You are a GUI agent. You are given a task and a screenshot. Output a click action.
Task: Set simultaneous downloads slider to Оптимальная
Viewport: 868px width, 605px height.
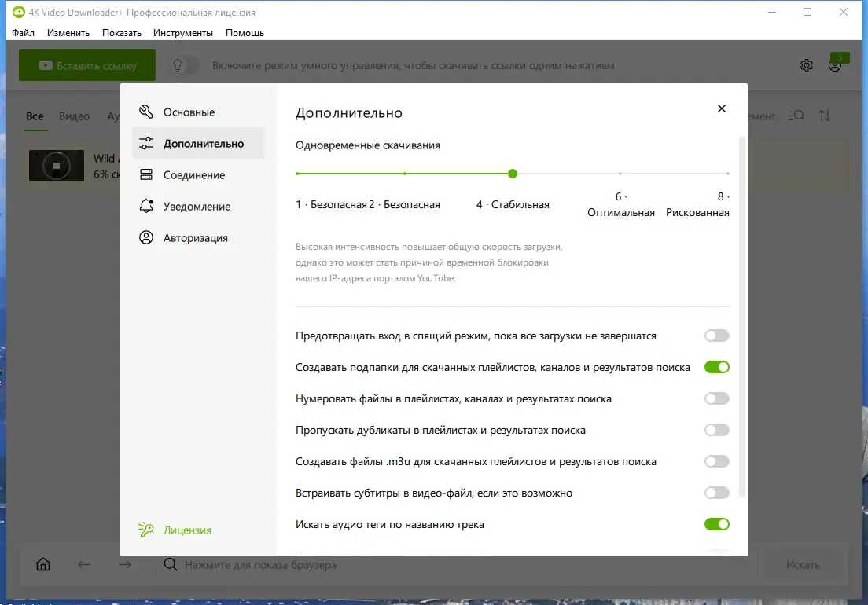tap(621, 174)
